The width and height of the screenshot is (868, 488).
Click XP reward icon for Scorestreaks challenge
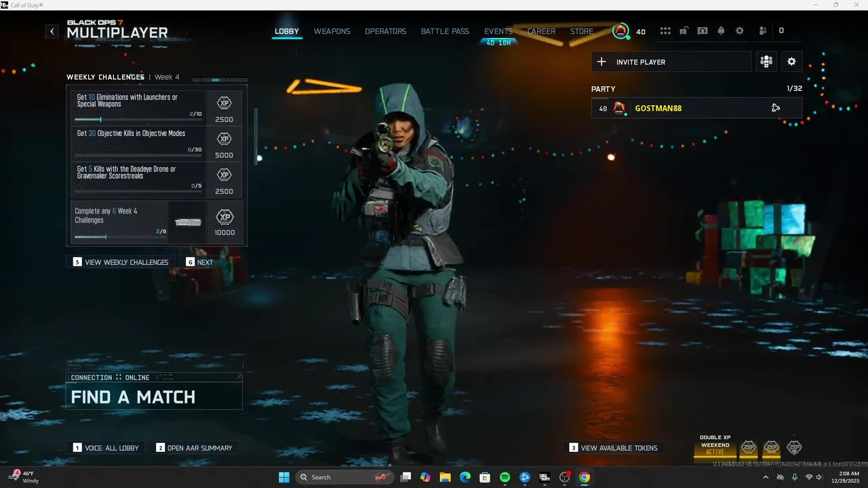224,175
